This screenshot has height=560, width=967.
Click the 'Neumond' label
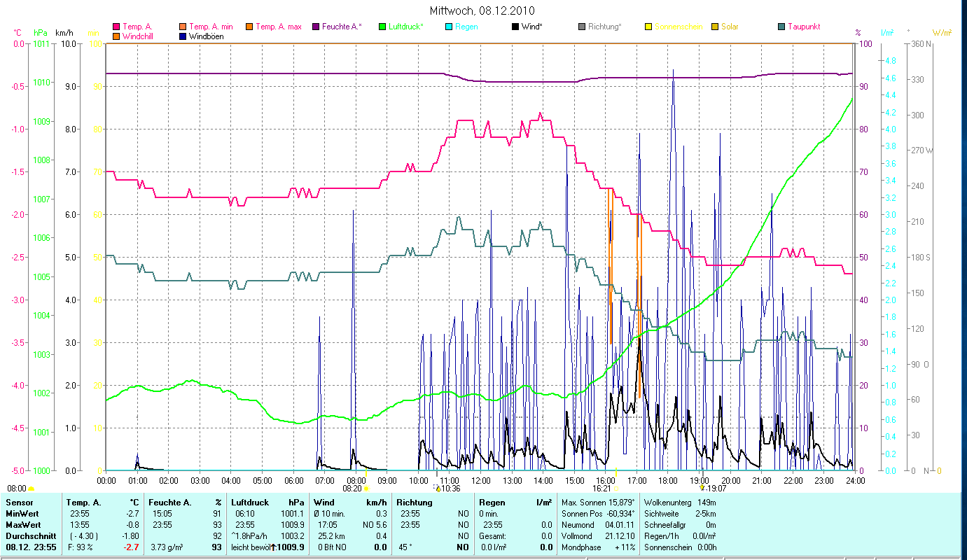click(577, 525)
